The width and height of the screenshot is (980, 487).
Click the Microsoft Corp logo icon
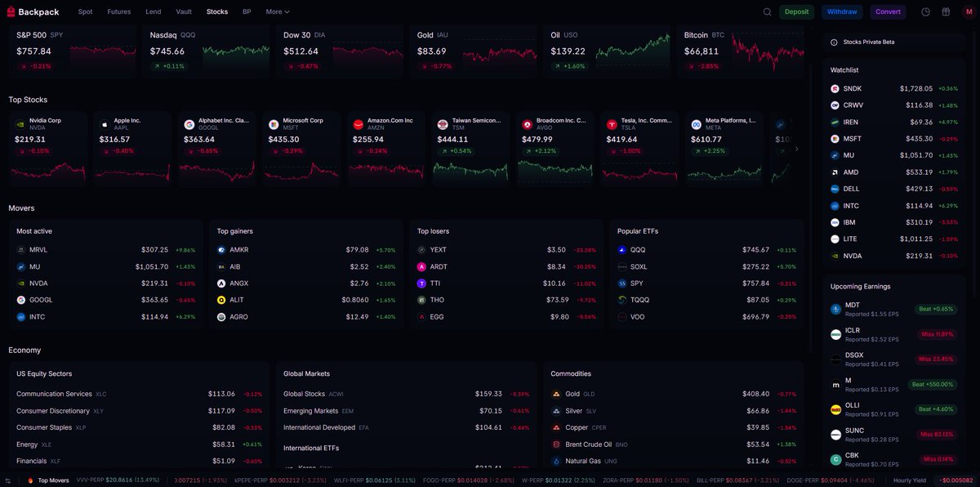274,124
